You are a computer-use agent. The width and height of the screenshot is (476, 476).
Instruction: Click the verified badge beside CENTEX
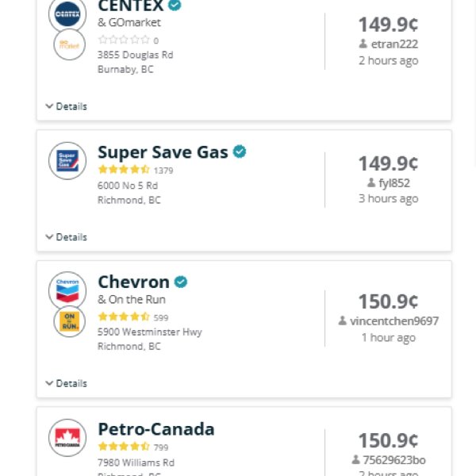pyautogui.click(x=175, y=5)
